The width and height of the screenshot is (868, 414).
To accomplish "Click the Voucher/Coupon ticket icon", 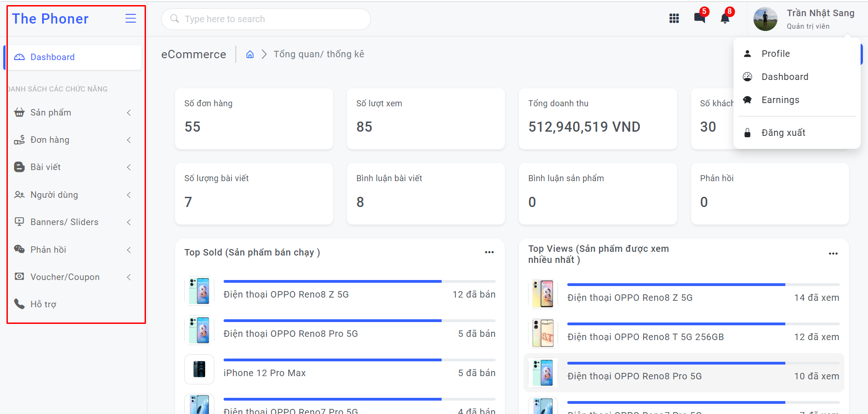I will [x=19, y=277].
